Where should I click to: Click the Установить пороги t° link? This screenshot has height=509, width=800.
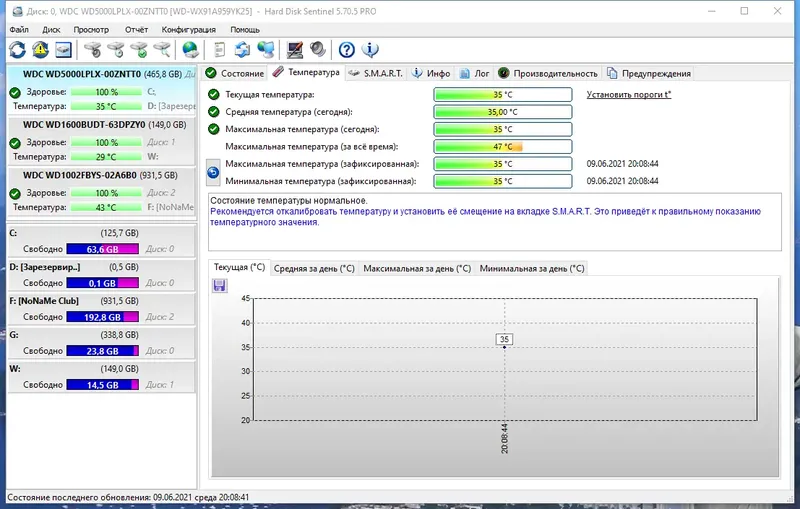(x=629, y=94)
